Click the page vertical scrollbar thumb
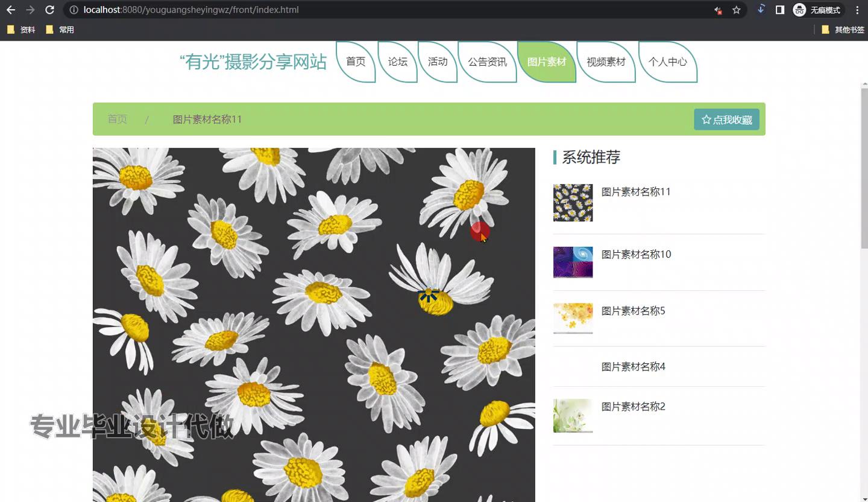 pos(864,168)
